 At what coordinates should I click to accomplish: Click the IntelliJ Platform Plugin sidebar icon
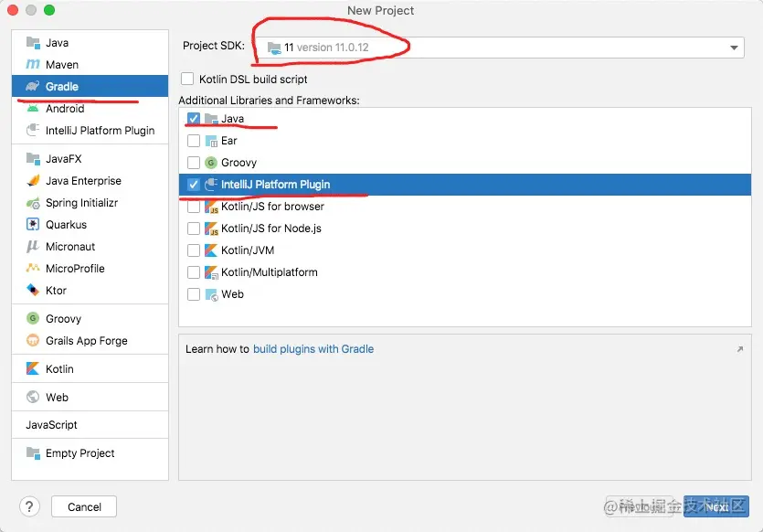click(33, 130)
